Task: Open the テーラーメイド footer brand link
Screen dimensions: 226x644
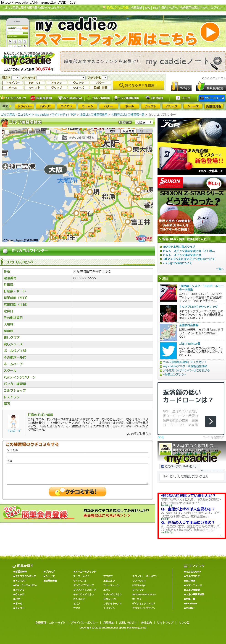Action: (x=81, y=576)
